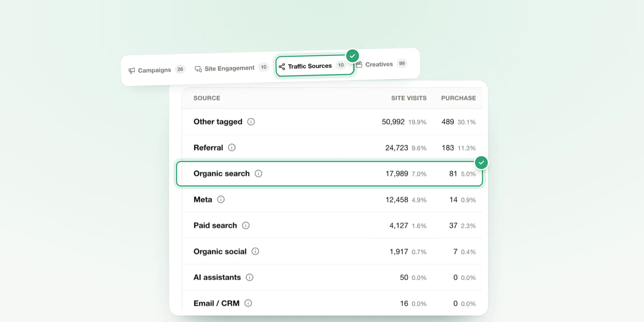Viewport: 644px width, 322px height.
Task: Show info for Meta source
Action: (x=221, y=199)
